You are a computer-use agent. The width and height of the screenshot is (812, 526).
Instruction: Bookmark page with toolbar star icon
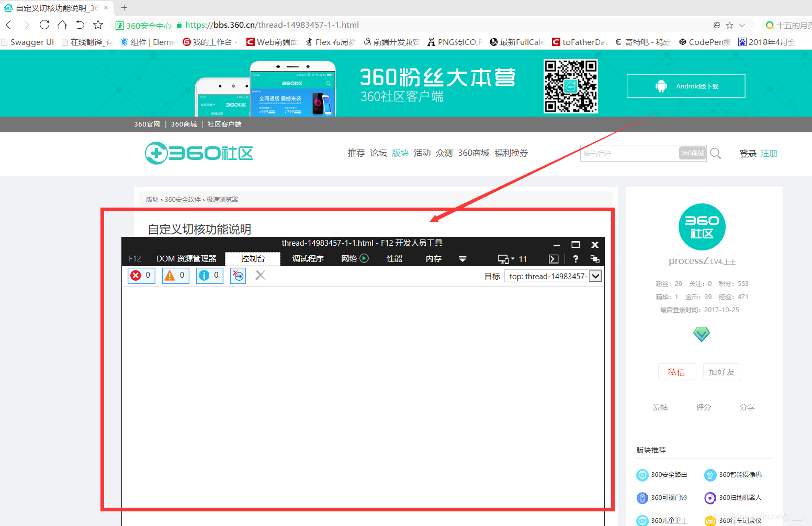(x=98, y=25)
